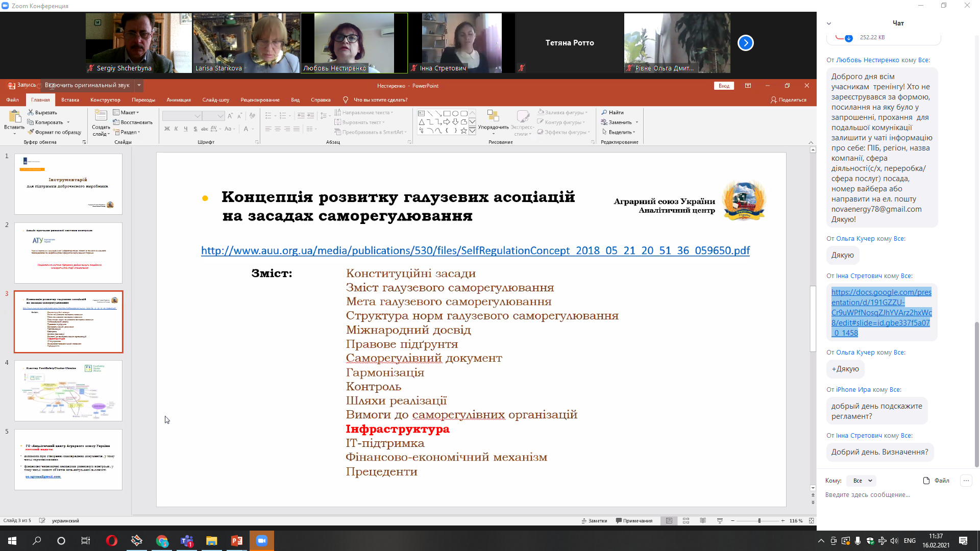
Task: Click the spell check icon in status bar
Action: 42,521
